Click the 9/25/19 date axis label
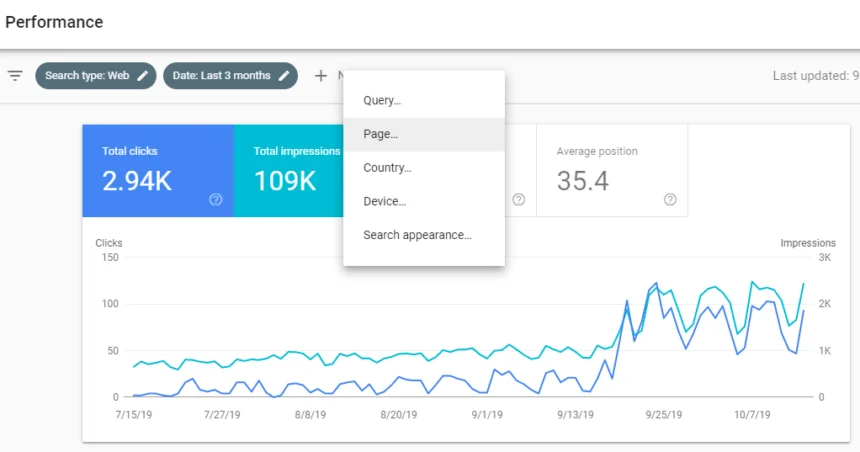The width and height of the screenshot is (860, 452). [x=664, y=415]
